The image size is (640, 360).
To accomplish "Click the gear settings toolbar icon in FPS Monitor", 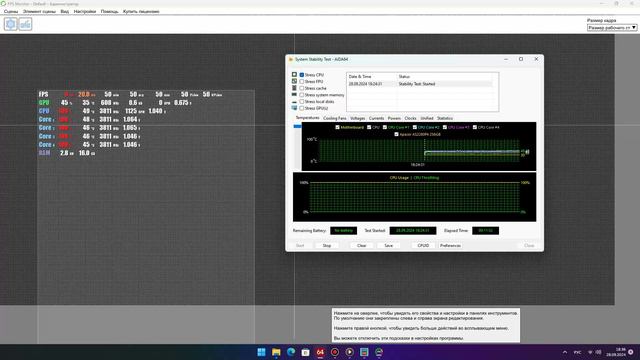I will tap(11, 24).
